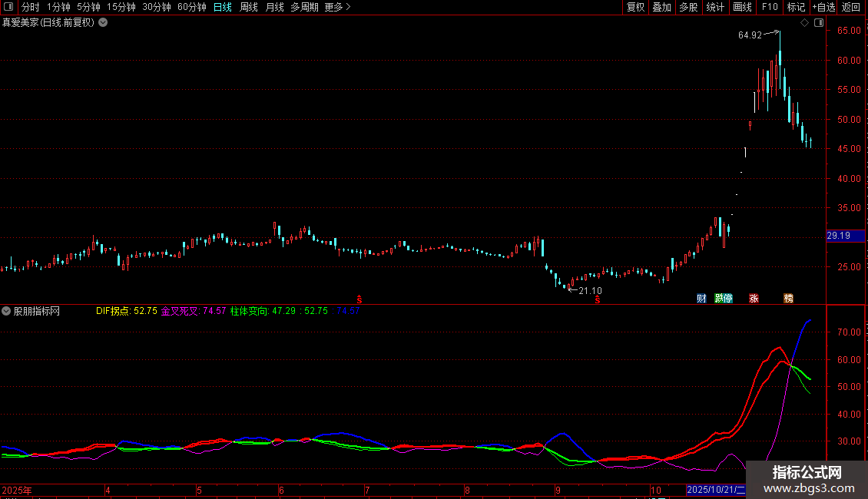Open the 多周期 multi-period view
This screenshot has height=499, width=868.
pyautogui.click(x=304, y=7)
